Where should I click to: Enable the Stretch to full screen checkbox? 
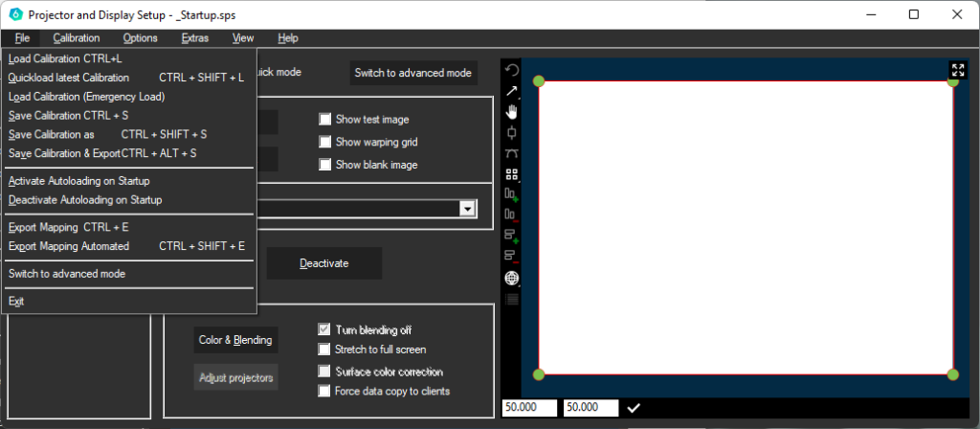coord(324,350)
